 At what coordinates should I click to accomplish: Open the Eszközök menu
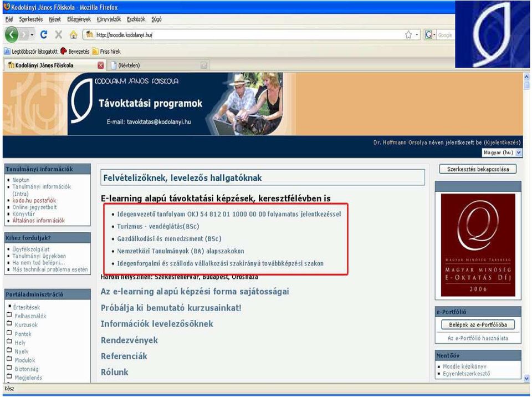tap(136, 19)
